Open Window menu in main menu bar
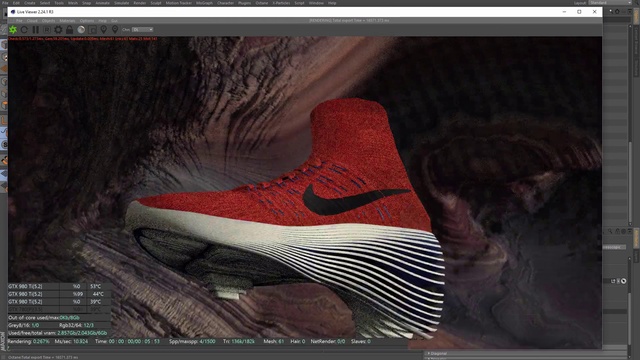This screenshot has width=640, height=360. click(x=316, y=3)
